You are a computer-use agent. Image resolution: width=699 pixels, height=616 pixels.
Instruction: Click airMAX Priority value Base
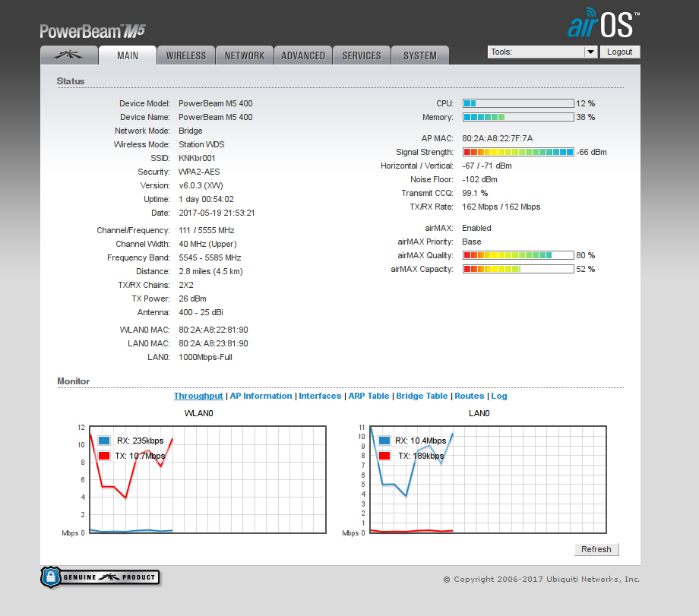tap(472, 242)
